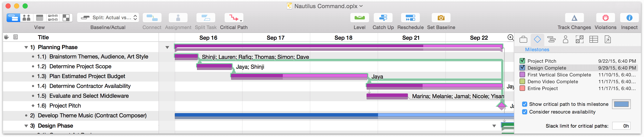The image size is (644, 137).
Task: Open the critical path color swatch
Action: pyautogui.click(x=621, y=104)
